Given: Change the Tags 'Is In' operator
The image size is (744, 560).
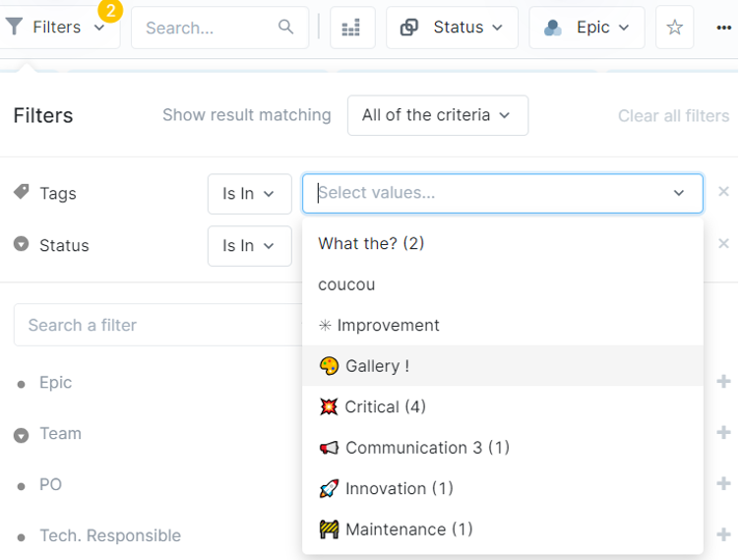Looking at the screenshot, I should 249,194.
